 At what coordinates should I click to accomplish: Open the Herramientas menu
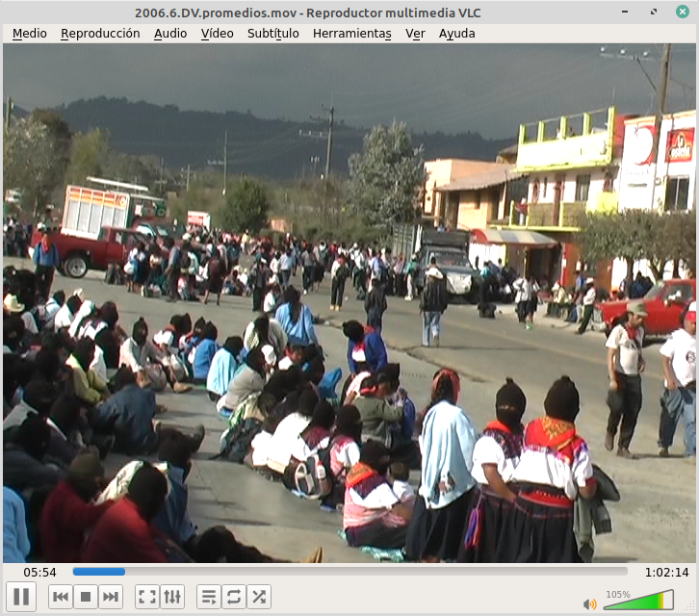[351, 33]
